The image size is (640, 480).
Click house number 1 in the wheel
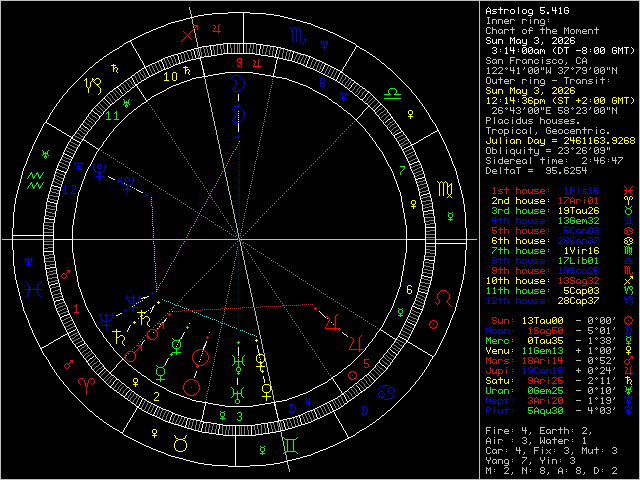coord(76,309)
